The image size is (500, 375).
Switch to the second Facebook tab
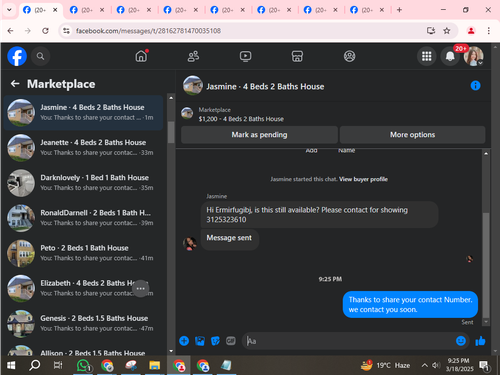pyautogui.click(x=82, y=10)
